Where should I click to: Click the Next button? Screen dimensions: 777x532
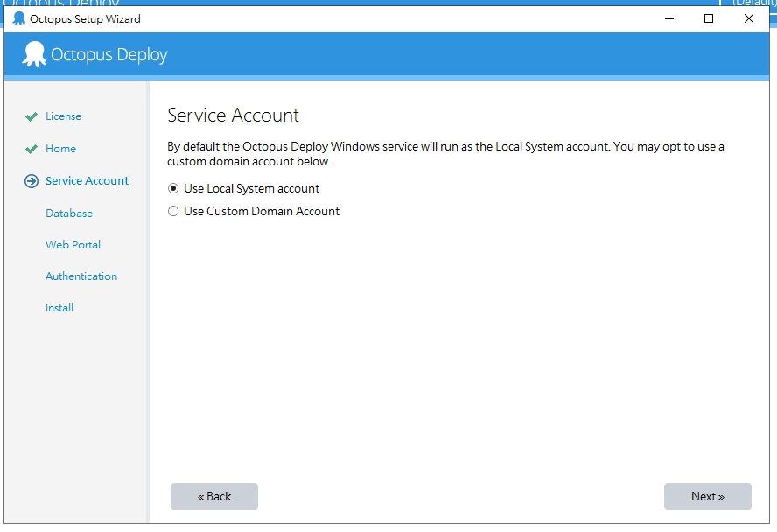click(x=708, y=496)
